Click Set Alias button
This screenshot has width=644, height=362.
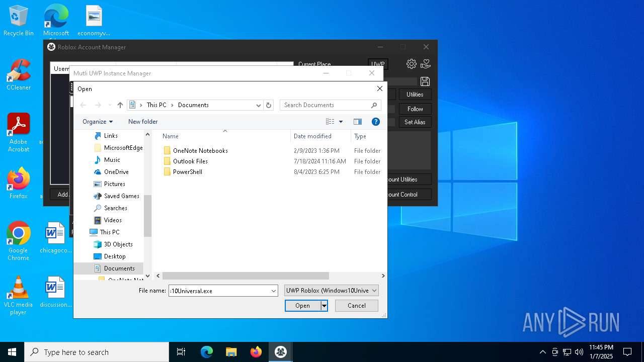(415, 122)
